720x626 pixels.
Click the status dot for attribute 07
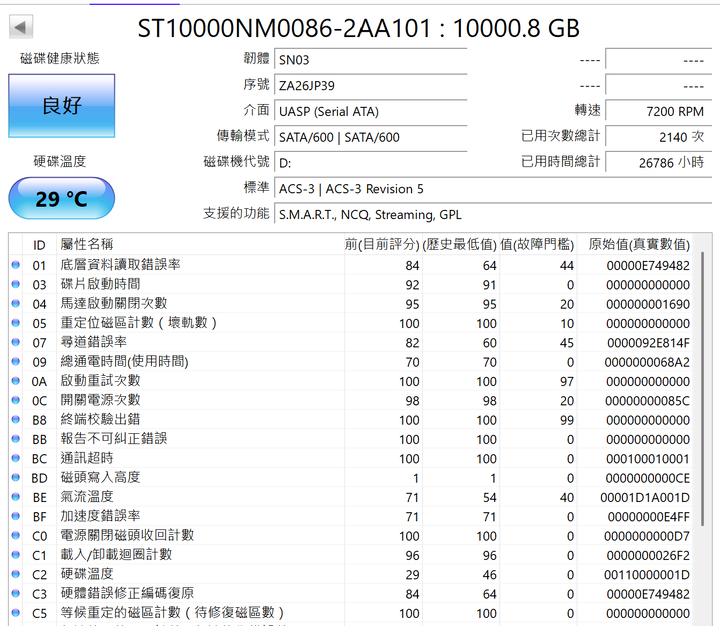coord(16,342)
